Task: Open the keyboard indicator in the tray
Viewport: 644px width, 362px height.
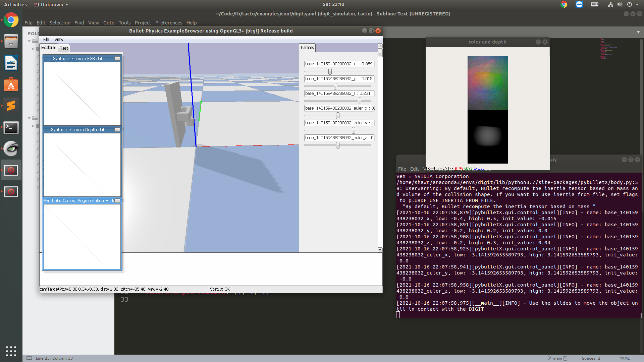Action: [x=594, y=4]
